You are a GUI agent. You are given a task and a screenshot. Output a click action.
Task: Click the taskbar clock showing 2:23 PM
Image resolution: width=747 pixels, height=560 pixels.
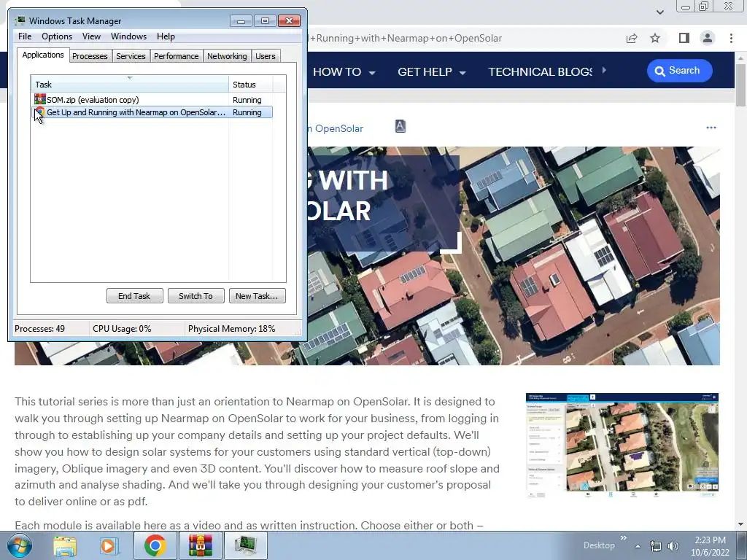click(710, 546)
